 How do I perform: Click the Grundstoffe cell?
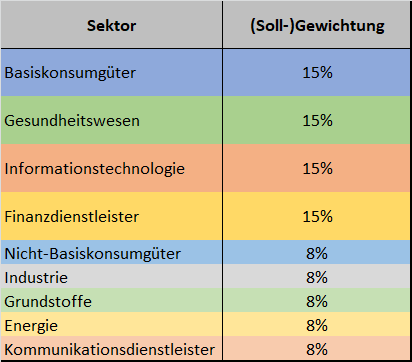pyautogui.click(x=111, y=301)
